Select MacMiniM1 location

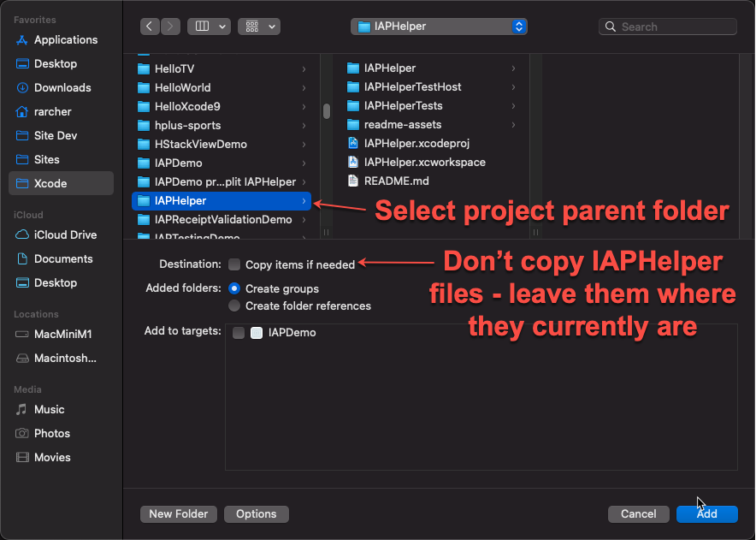coord(61,334)
